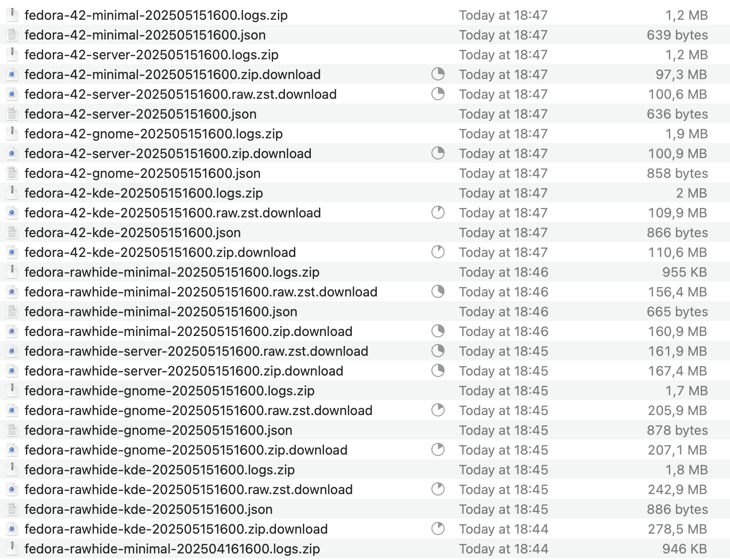Click progress indicator of fedora-rawhide-gnome raw.zst.download

tap(438, 410)
